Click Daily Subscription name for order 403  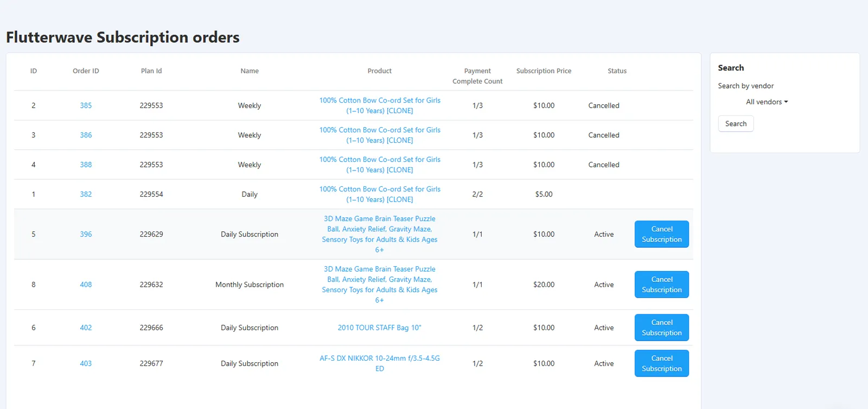250,363
